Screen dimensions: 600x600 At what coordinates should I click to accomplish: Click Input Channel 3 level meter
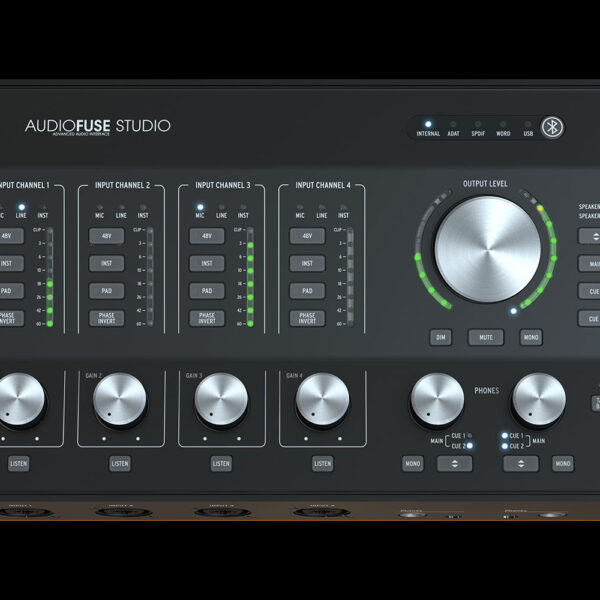[250, 277]
